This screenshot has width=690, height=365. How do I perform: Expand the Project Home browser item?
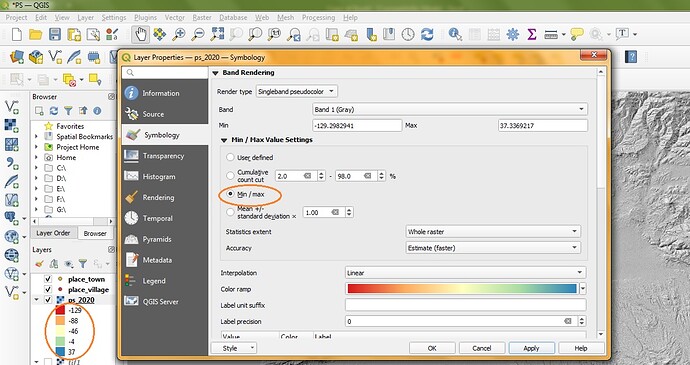(37, 147)
